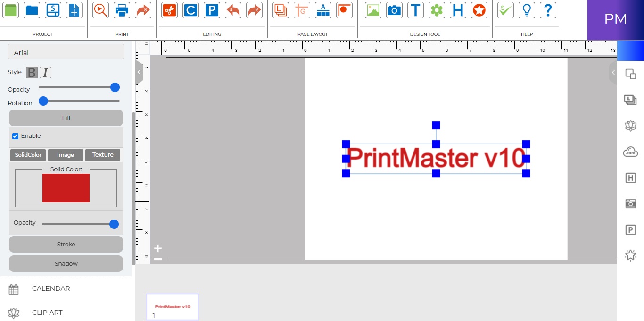Click the P icon in right sidebar
Image resolution: width=644 pixels, height=321 pixels.
pyautogui.click(x=630, y=230)
